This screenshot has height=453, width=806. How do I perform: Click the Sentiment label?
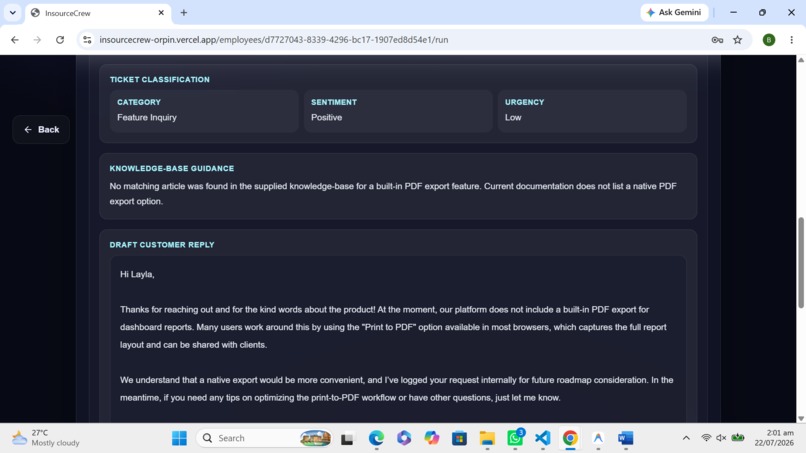pos(334,102)
